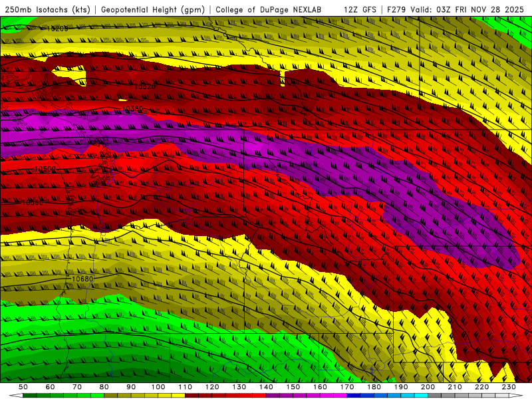This screenshot has height=399, width=532.
Task: Click the 10560 height contour label
Action: click(x=33, y=203)
